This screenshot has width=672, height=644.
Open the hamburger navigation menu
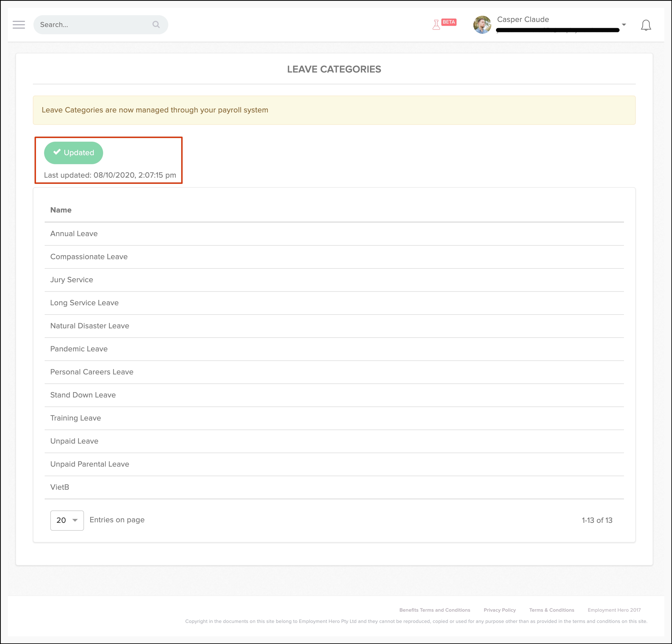coord(19,25)
